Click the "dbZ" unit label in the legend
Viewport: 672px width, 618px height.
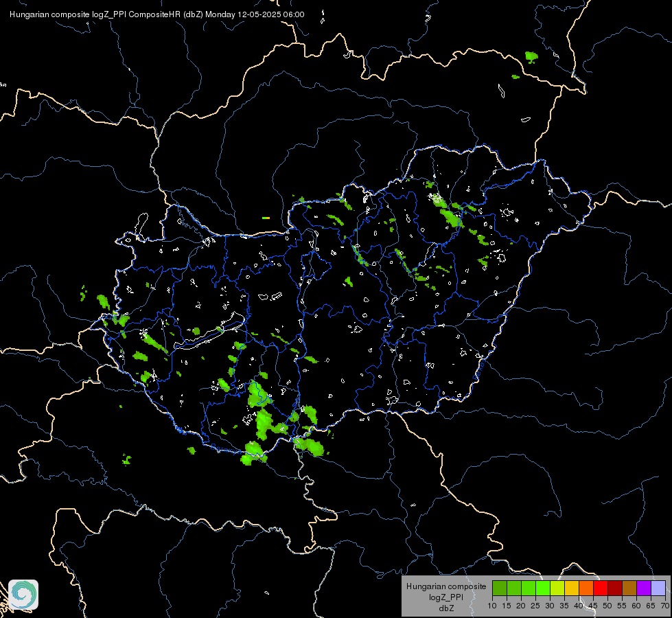click(x=446, y=608)
